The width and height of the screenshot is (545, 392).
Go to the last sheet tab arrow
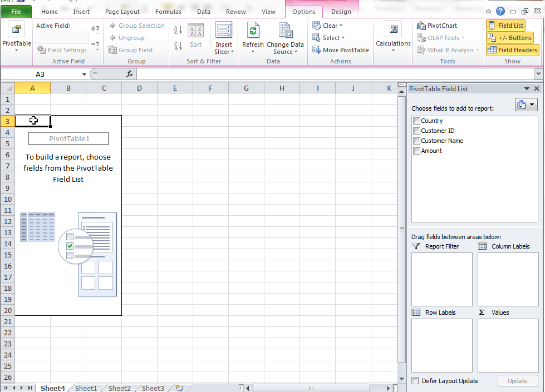(30, 388)
